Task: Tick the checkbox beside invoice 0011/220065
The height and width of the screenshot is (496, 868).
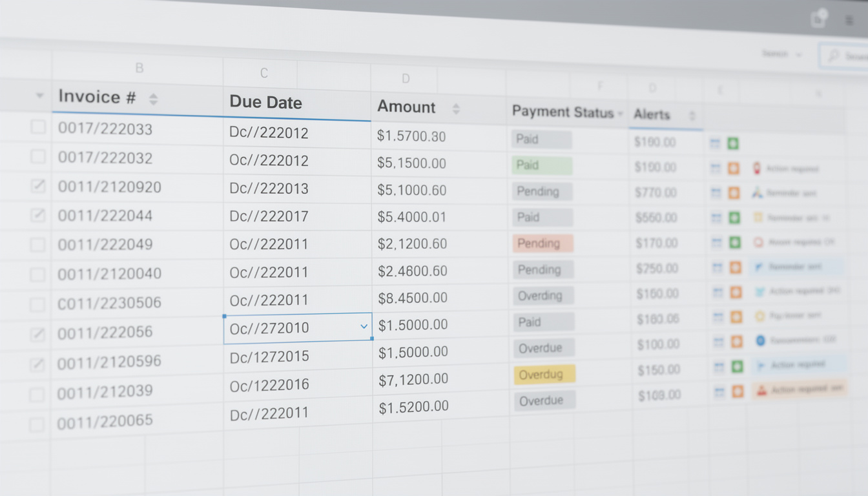Action: click(x=37, y=424)
